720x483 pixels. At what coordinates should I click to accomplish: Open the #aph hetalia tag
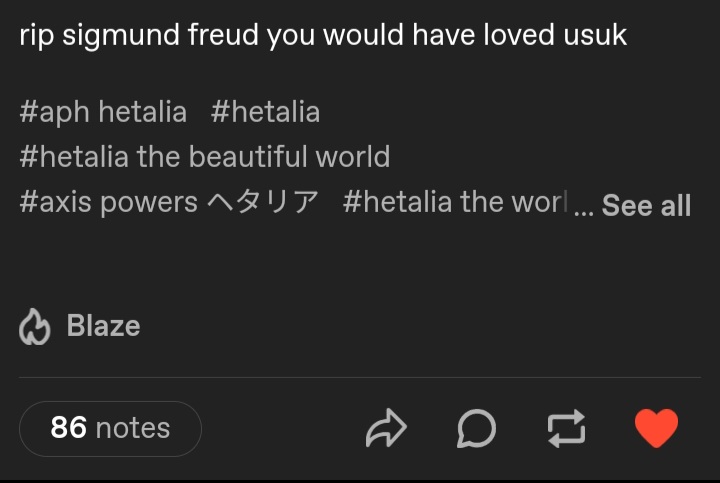(103, 111)
